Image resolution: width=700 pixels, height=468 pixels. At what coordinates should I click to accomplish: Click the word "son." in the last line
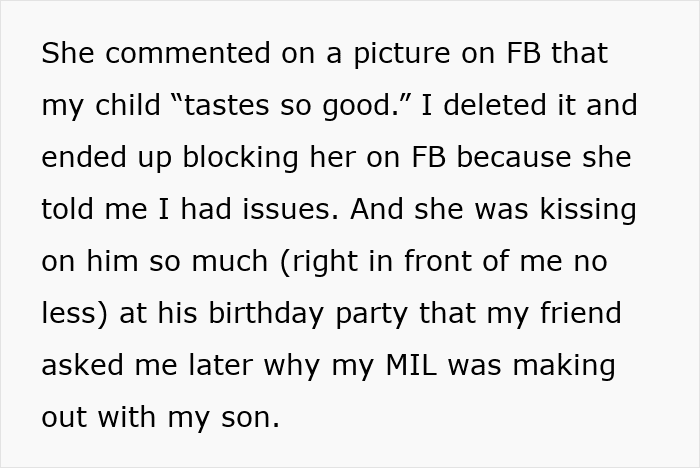click(250, 418)
